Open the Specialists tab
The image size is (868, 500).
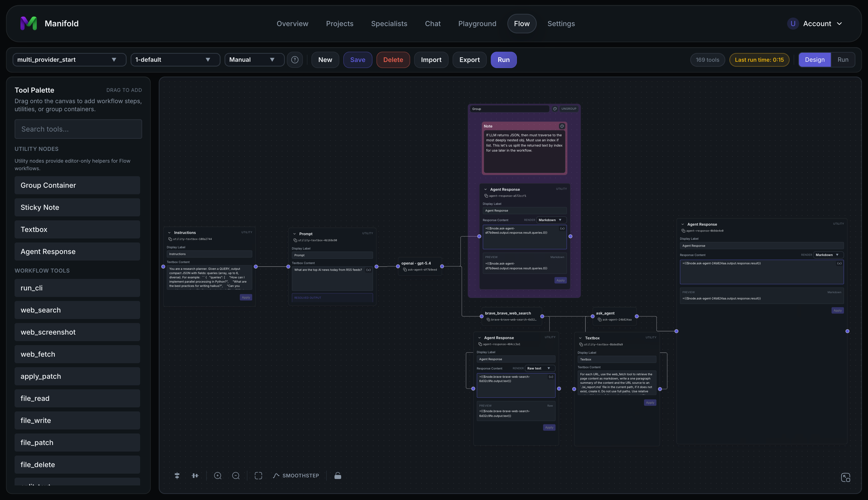tap(389, 24)
